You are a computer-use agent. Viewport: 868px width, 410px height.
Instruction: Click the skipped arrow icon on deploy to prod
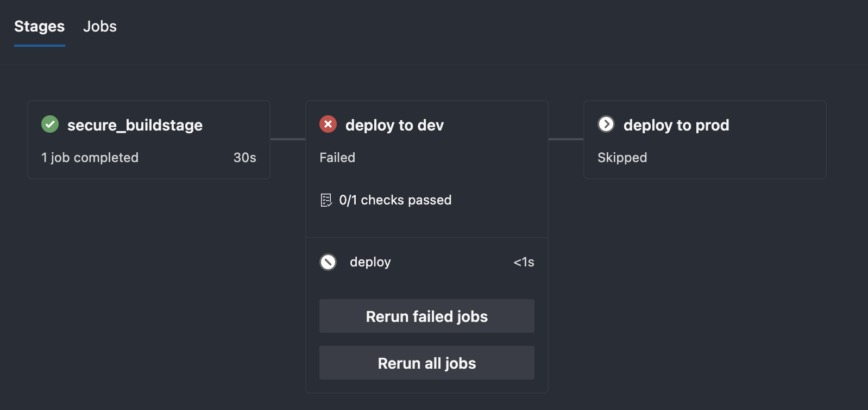point(606,125)
